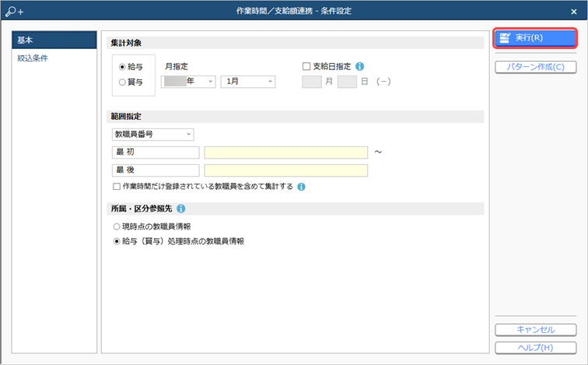588x365 pixels.
Task: Open the 教職員番号 range type dropdown
Action: (153, 135)
